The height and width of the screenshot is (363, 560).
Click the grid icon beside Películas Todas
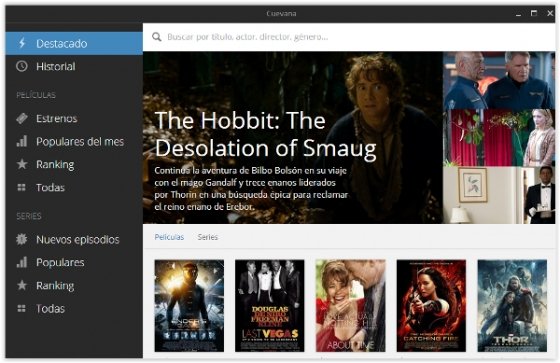pyautogui.click(x=21, y=187)
